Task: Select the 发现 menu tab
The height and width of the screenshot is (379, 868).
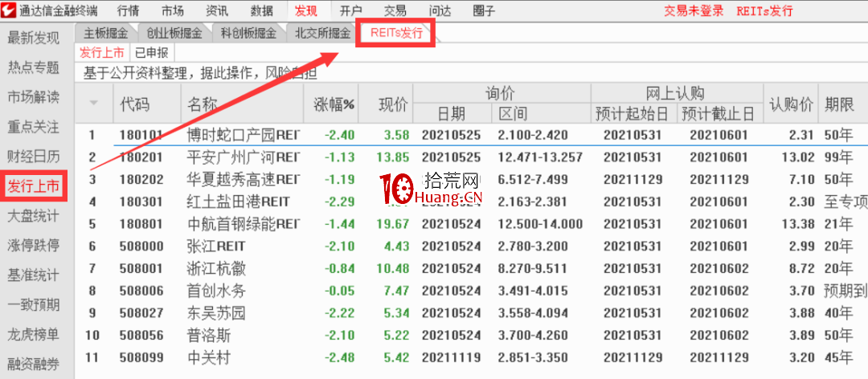Action: pos(307,10)
